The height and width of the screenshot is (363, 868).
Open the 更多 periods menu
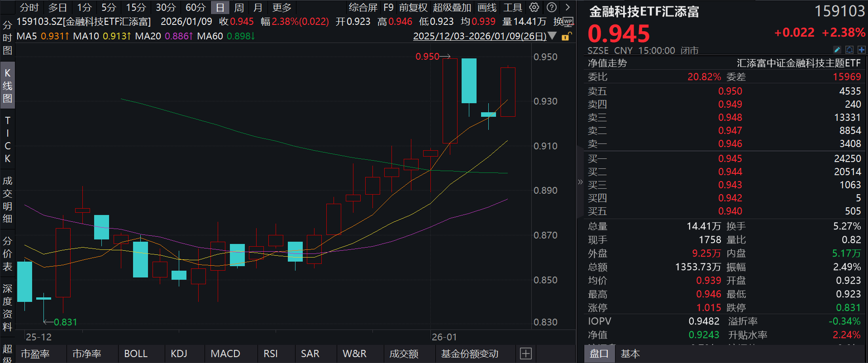[x=282, y=8]
